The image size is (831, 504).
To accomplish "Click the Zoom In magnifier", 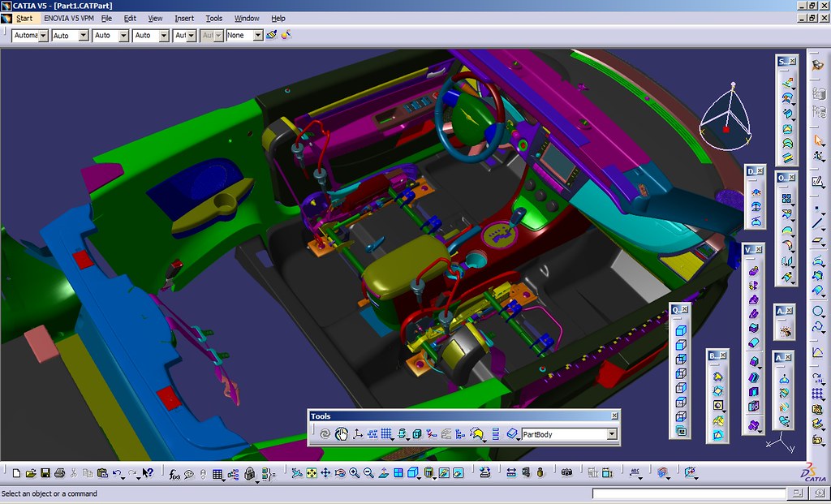I will point(354,472).
